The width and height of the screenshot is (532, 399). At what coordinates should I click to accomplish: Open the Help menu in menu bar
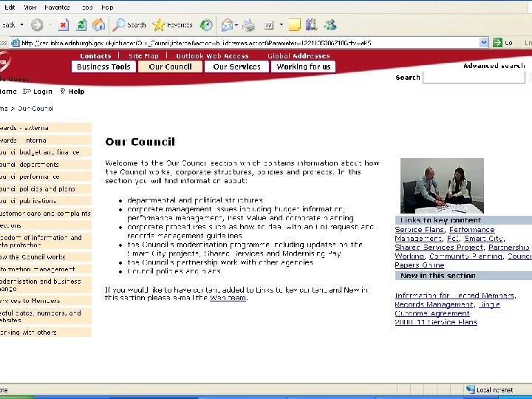(x=107, y=7)
